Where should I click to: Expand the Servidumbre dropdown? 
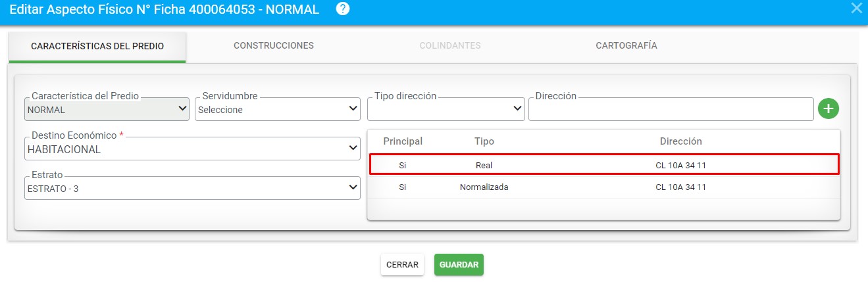tap(278, 109)
